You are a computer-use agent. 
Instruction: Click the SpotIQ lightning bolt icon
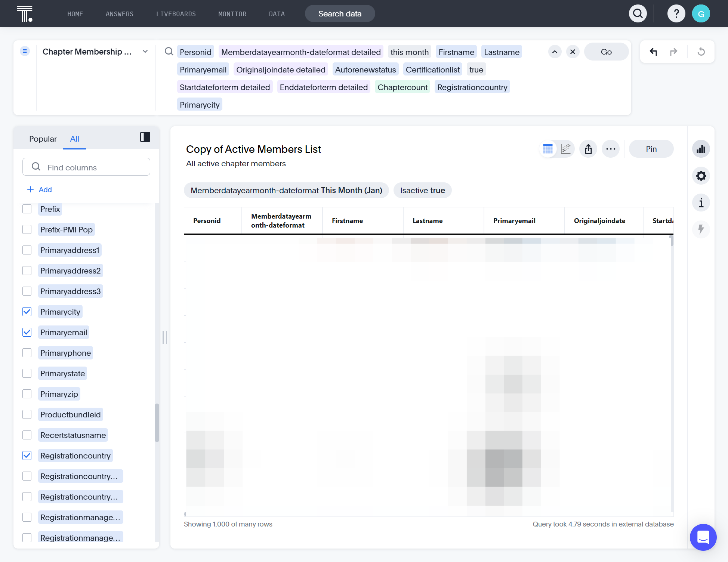pos(701,229)
